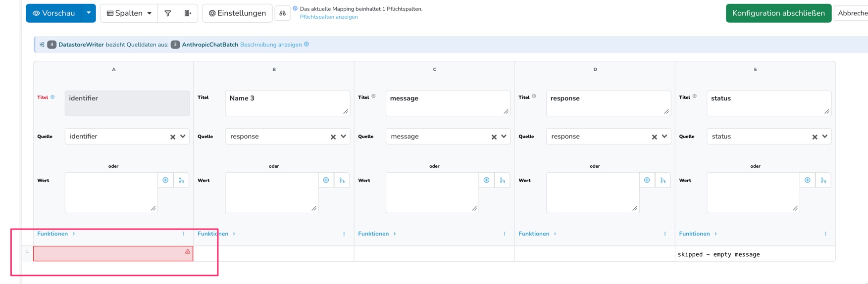Click the Einstellungen button

coord(237,13)
